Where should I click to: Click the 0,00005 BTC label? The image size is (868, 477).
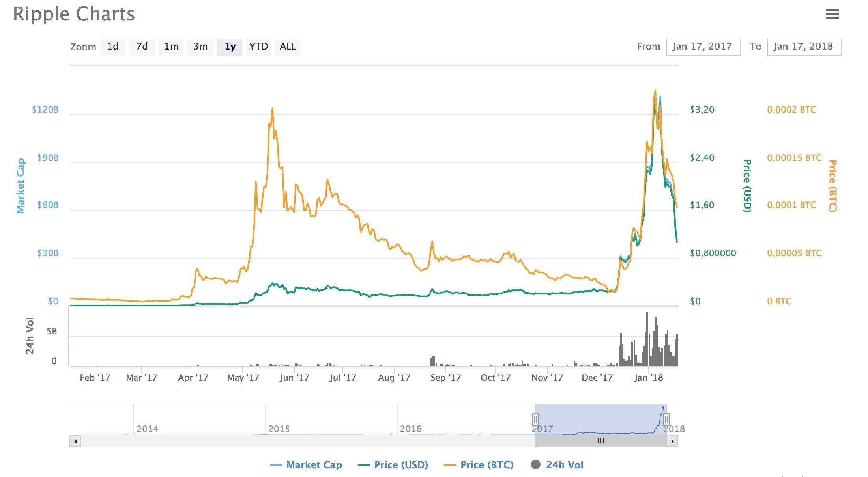[794, 253]
